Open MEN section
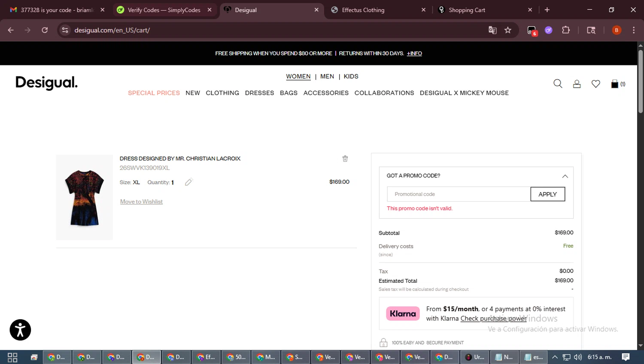The width and height of the screenshot is (644, 364). [327, 76]
